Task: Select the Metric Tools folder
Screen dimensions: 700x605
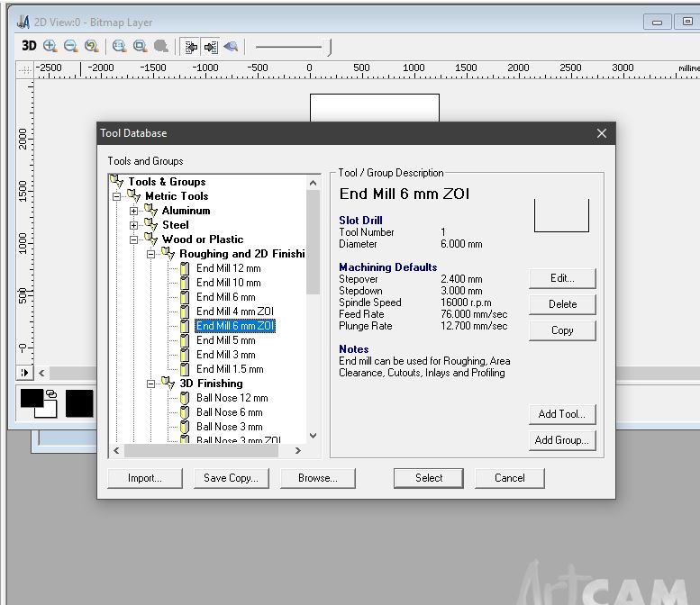Action: (177, 196)
